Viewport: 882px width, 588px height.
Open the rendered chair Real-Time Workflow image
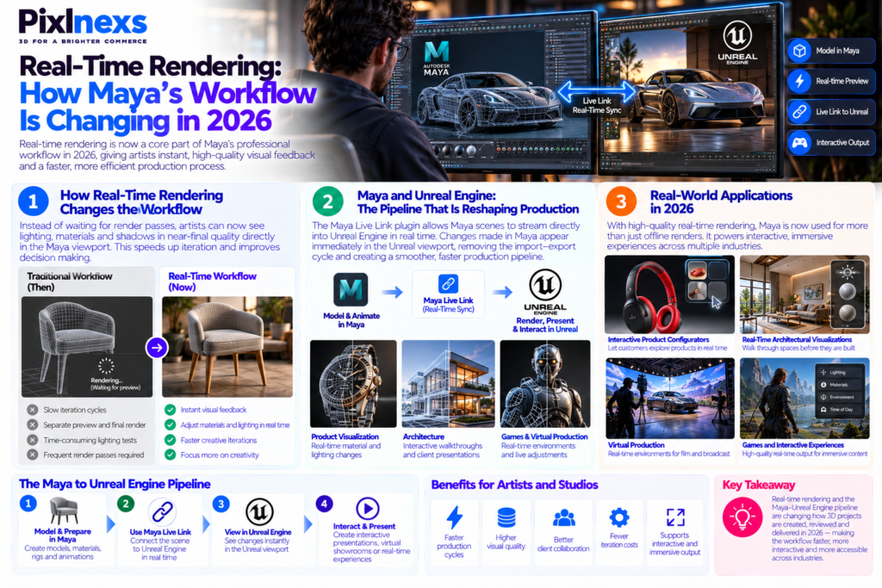(227, 347)
